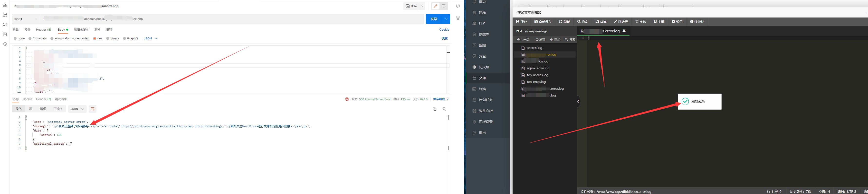Click 刷新 in the file panel bar
This screenshot has height=194, width=868.
[540, 40]
